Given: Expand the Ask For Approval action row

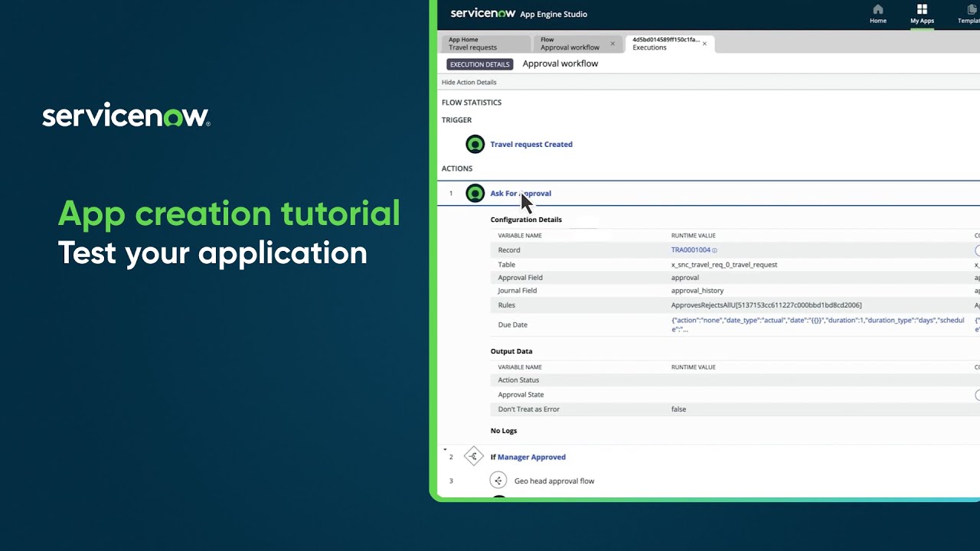Looking at the screenshot, I should (521, 193).
